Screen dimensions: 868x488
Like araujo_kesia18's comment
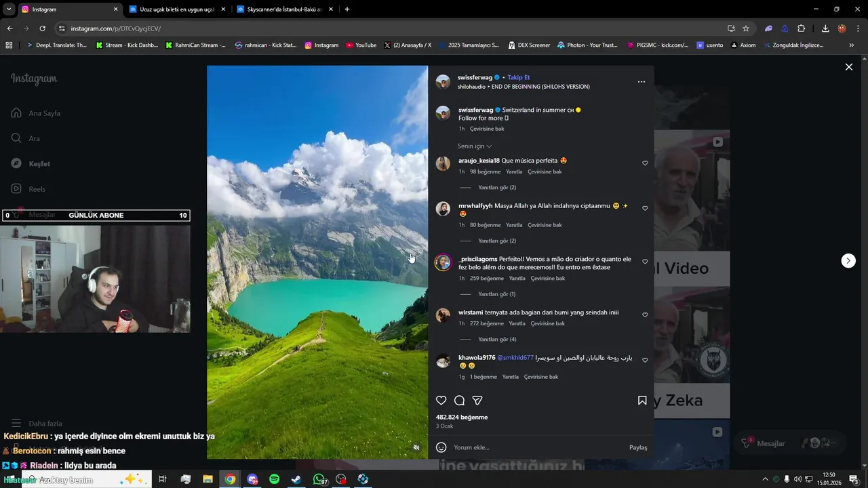(x=645, y=163)
